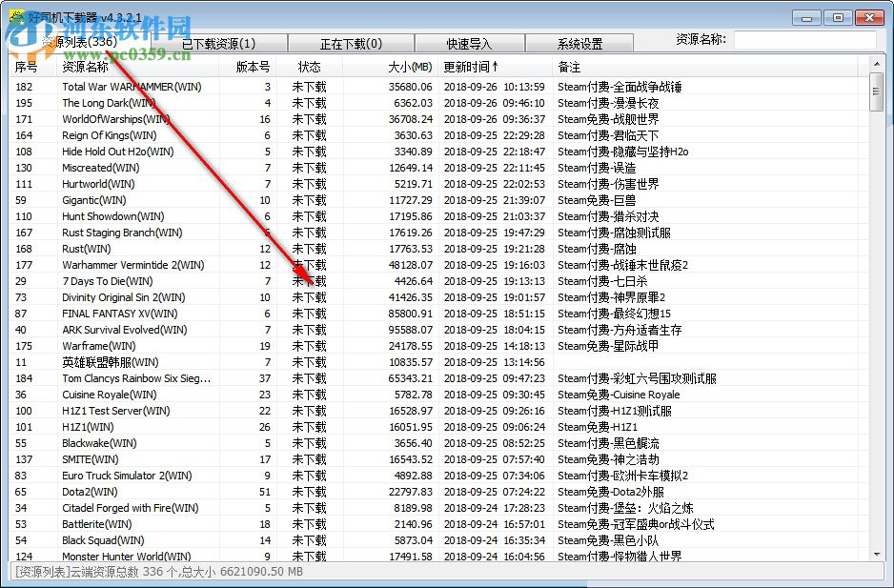This screenshot has width=894, height=588.
Task: Click the note Steam付费-欧洲卡车模拟2
Action: tap(622, 476)
